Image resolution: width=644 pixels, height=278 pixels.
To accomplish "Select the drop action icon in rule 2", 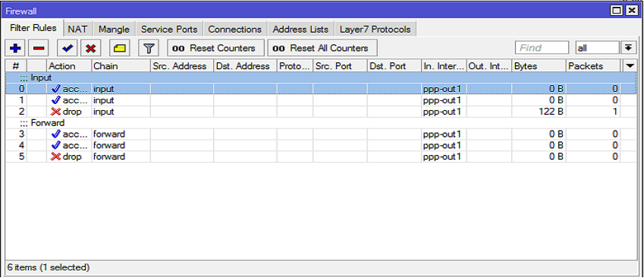I will [56, 112].
